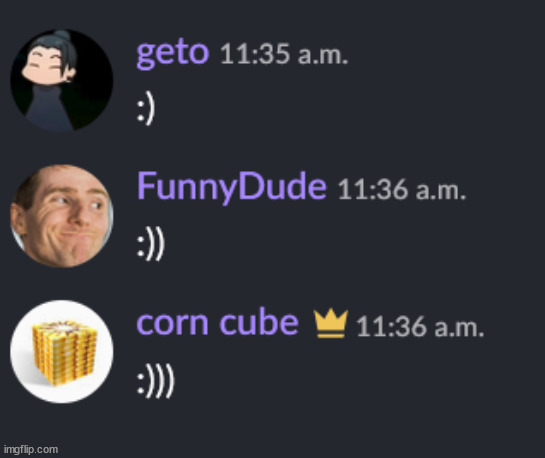Click the letter g in geto

[x=146, y=55]
